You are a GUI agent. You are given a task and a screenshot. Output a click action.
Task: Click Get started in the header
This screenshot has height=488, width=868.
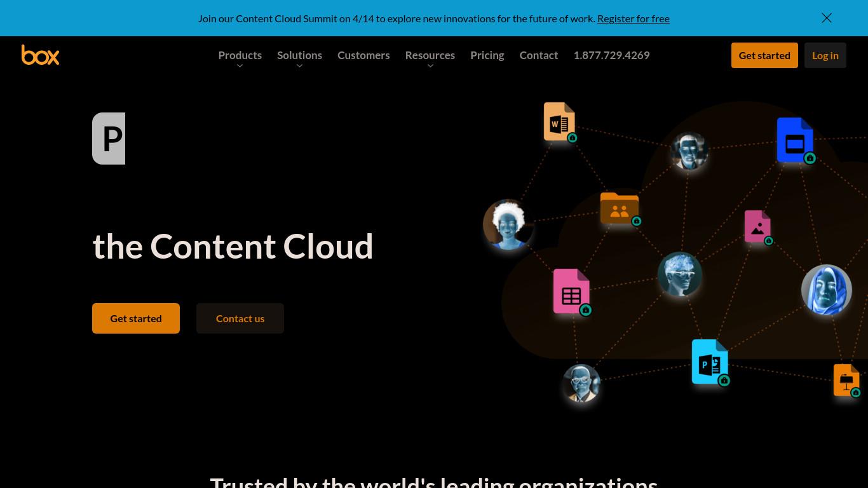[764, 55]
